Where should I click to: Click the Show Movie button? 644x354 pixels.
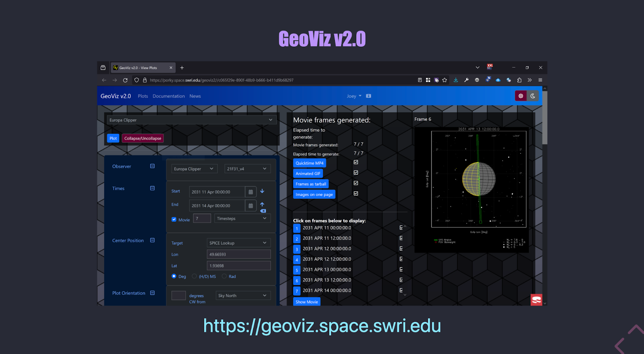pyautogui.click(x=307, y=302)
